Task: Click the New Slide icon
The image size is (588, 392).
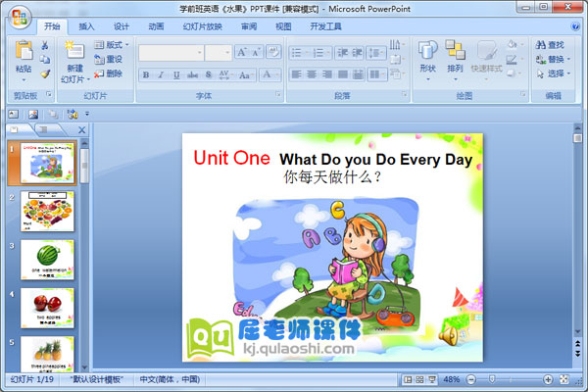Action: (x=74, y=50)
